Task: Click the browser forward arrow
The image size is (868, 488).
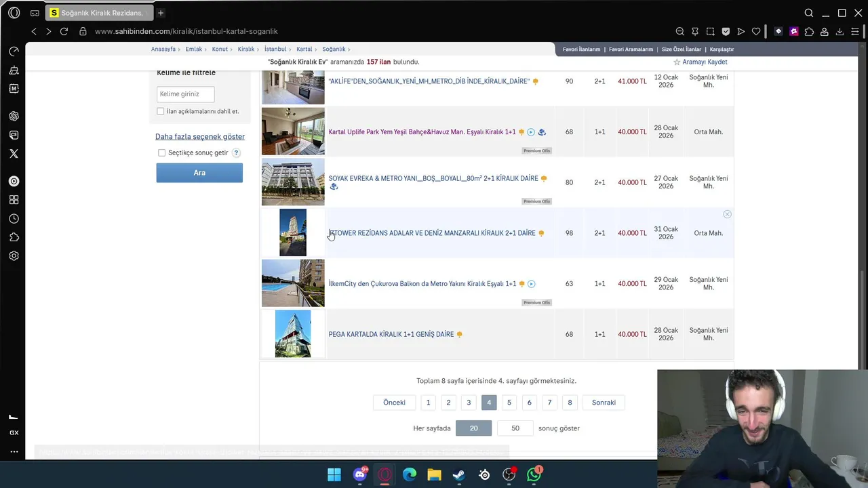Action: [48, 31]
